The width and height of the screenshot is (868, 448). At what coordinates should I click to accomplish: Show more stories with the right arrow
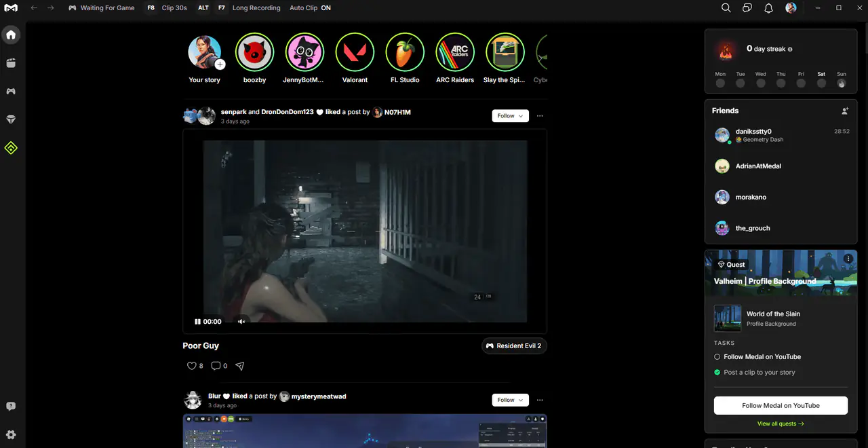(x=541, y=58)
